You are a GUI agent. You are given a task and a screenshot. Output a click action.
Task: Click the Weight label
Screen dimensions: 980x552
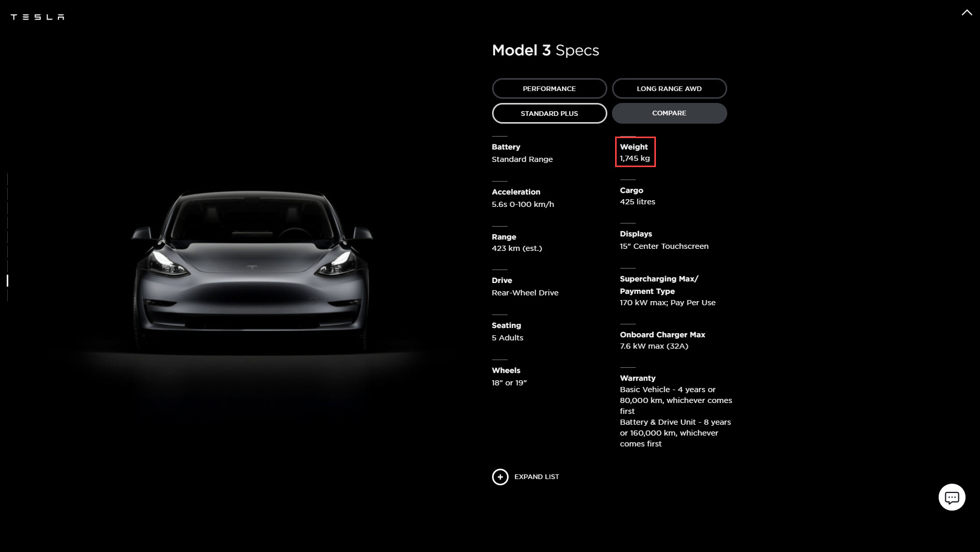point(634,147)
